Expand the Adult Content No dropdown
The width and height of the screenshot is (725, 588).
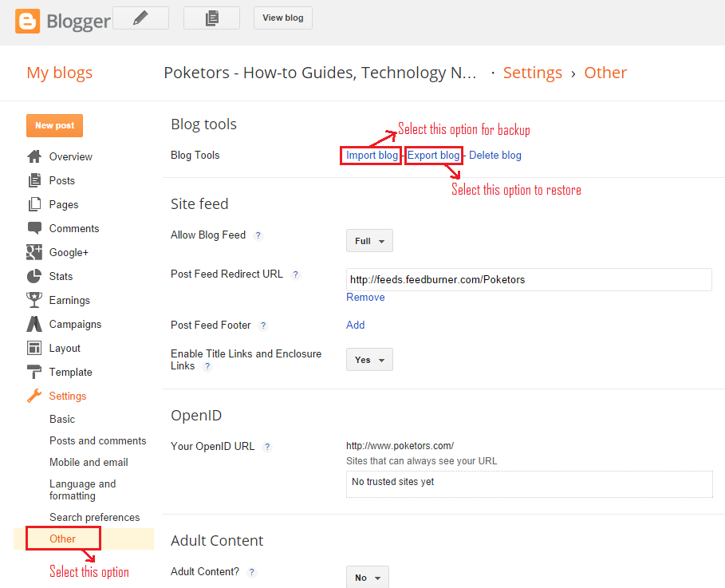[x=368, y=578]
